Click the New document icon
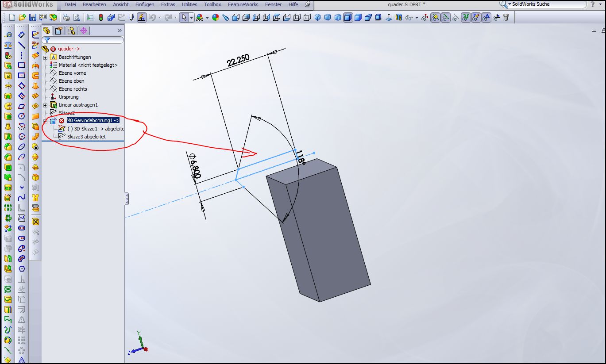This screenshot has width=606, height=364. pos(12,18)
